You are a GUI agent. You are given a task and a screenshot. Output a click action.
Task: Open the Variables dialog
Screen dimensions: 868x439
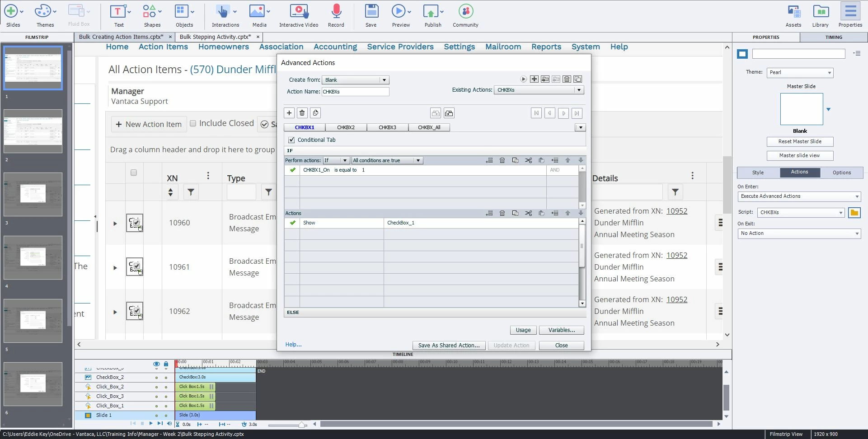tap(561, 330)
